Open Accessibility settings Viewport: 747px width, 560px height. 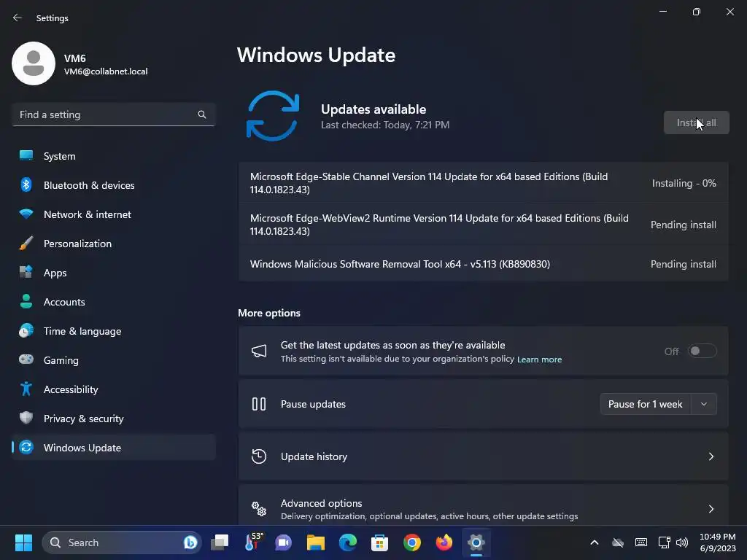coord(113,389)
